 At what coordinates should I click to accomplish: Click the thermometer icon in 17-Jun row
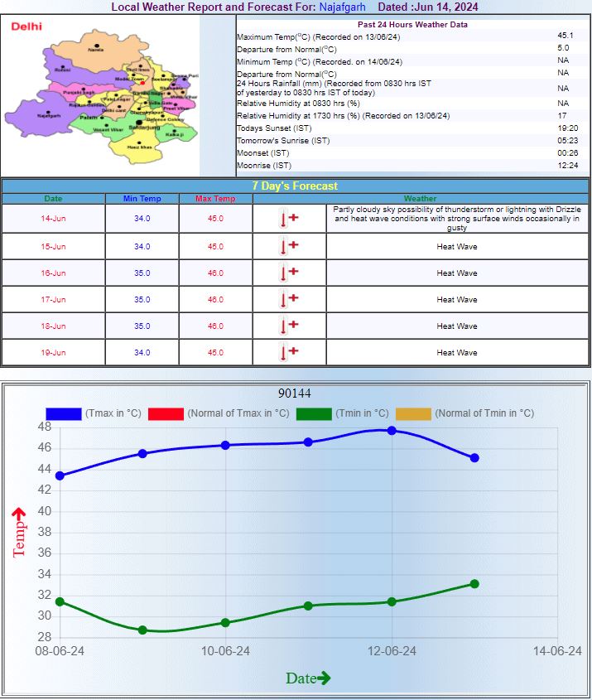pyautogui.click(x=289, y=299)
